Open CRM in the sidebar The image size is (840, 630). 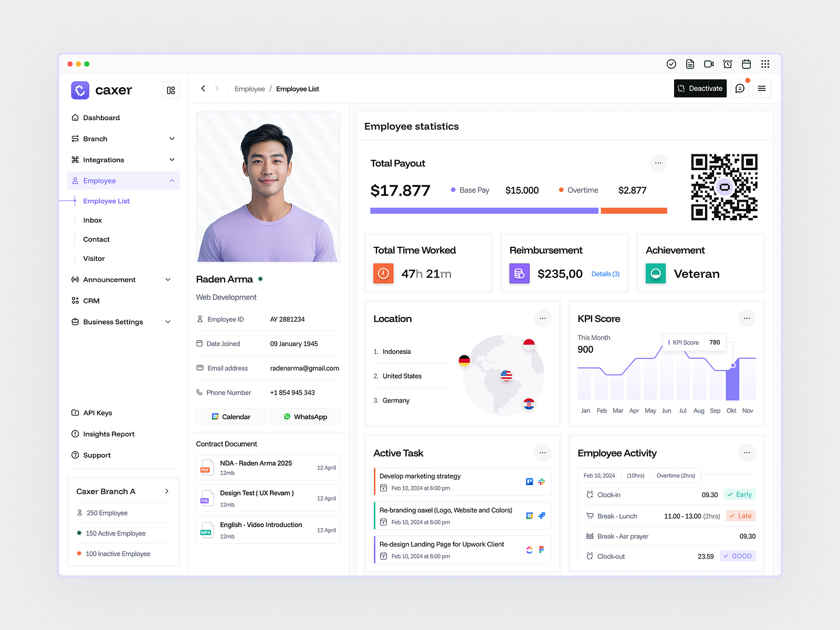click(91, 301)
